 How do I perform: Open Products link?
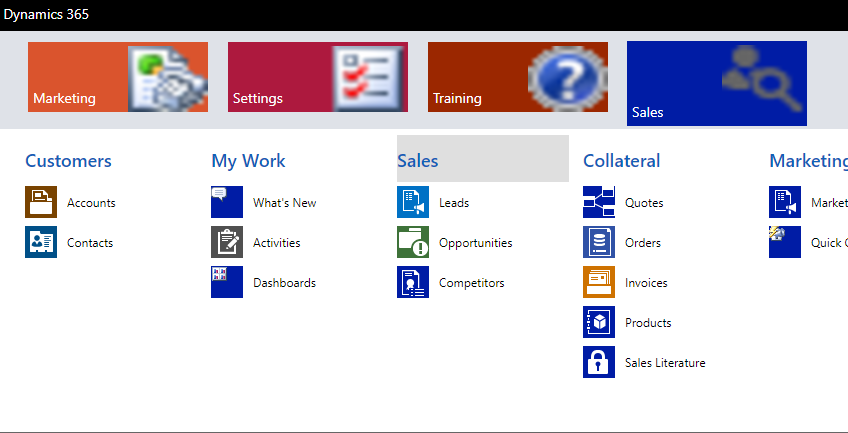click(x=648, y=323)
